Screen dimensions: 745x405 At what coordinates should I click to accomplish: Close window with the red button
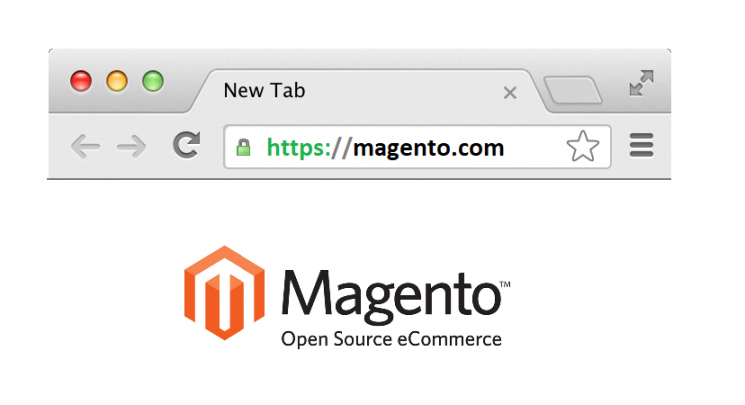click(x=81, y=81)
